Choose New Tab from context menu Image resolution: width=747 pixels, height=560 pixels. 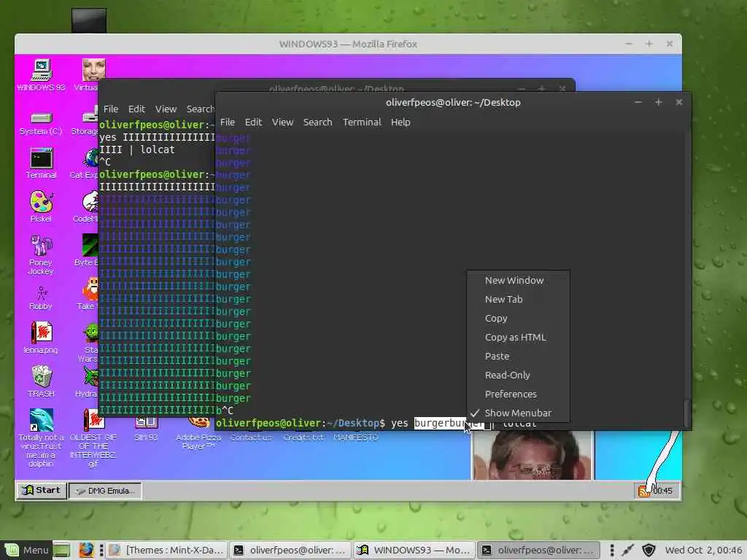coord(518,300)
